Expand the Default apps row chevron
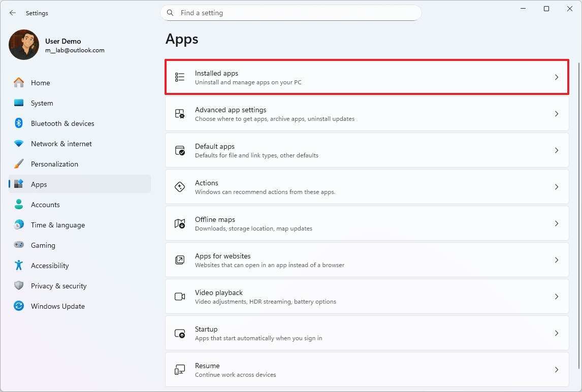Viewport: 582px width, 392px height. pyautogui.click(x=556, y=150)
